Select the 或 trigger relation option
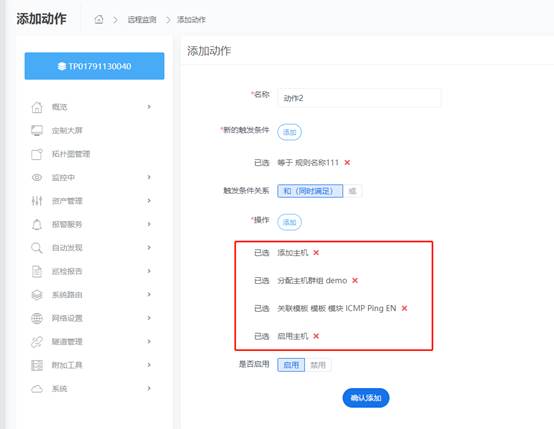 (x=352, y=191)
